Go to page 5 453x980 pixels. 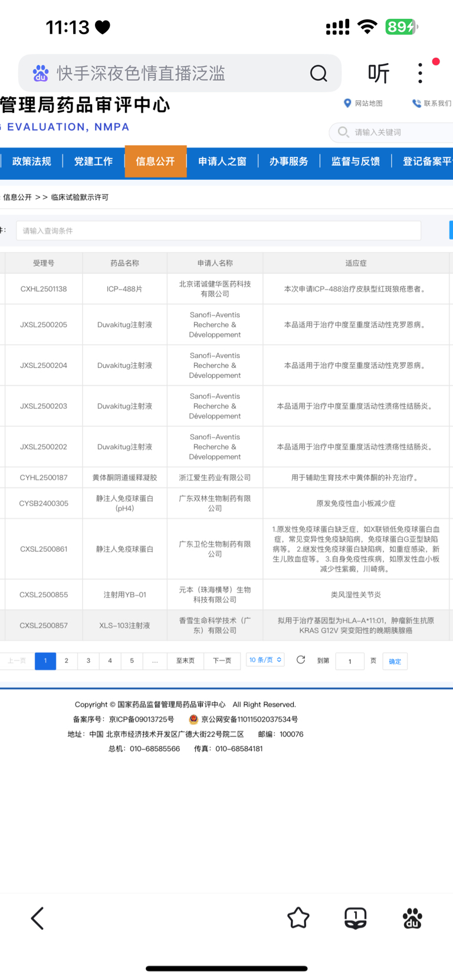coord(132,661)
